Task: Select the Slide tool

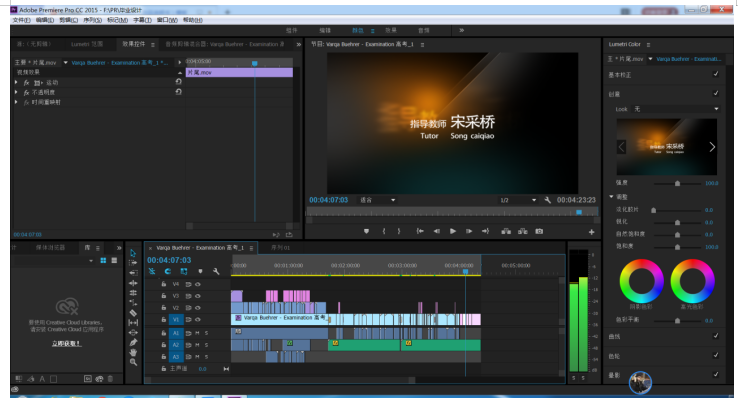Action: pyautogui.click(x=133, y=332)
